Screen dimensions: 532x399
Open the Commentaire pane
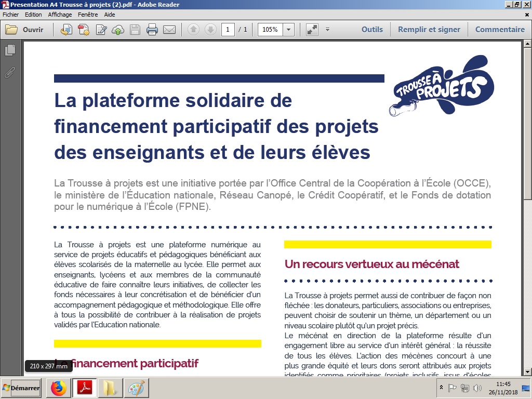500,30
